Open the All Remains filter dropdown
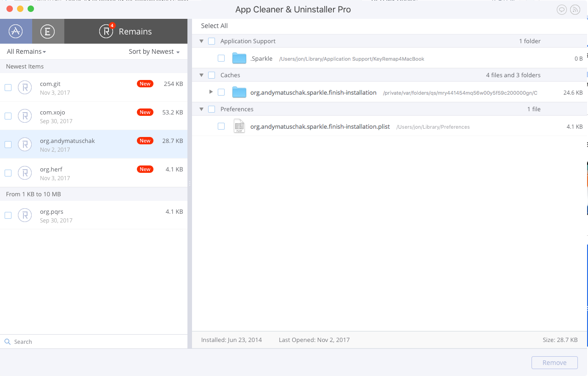This screenshot has height=376, width=588. (x=26, y=51)
